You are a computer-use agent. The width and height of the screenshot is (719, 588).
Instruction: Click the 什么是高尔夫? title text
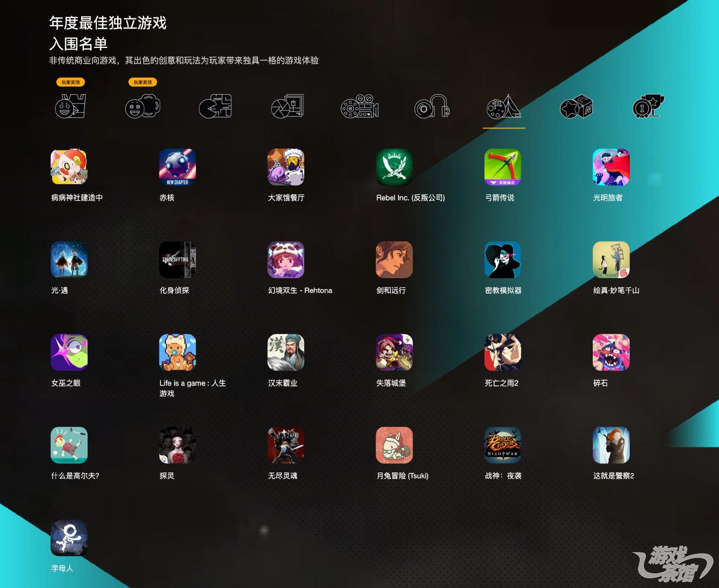tap(75, 475)
